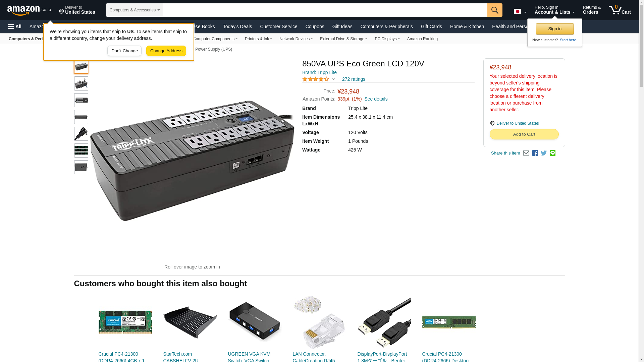Viewport: 644px width, 362px height.
Task: Open the shopping cart icon
Action: pyautogui.click(x=620, y=10)
